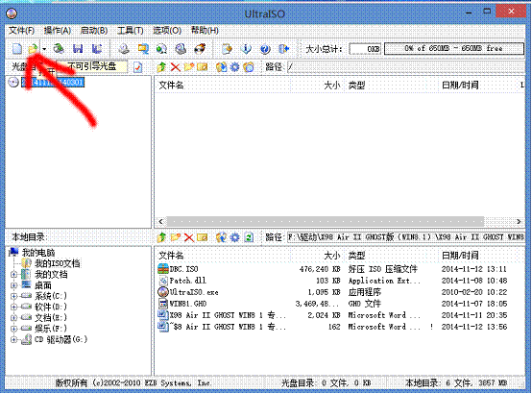Expand the 我的文档 tree node
The image size is (532, 394).
click(x=13, y=275)
